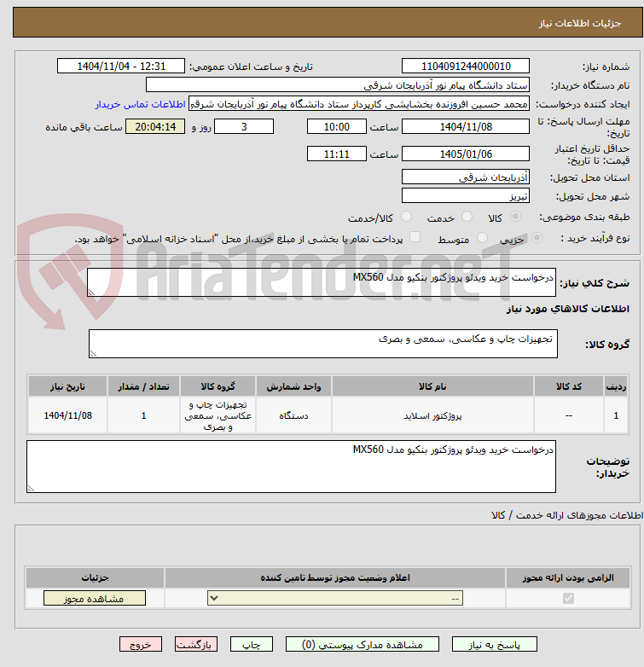Click the days remaining field showing 3
The height and width of the screenshot is (667, 644).
[244, 127]
